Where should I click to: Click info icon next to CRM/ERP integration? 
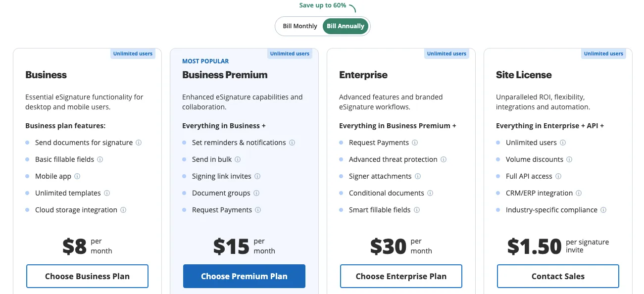click(579, 193)
